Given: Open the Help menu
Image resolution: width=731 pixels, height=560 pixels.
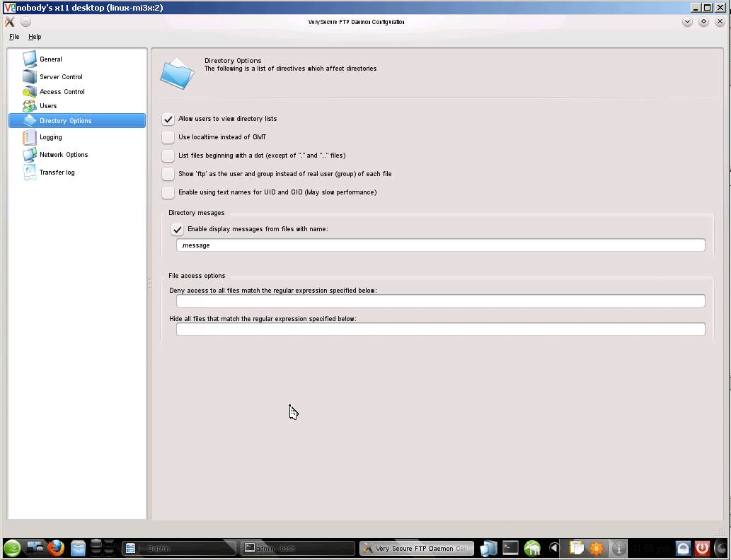Looking at the screenshot, I should point(35,37).
